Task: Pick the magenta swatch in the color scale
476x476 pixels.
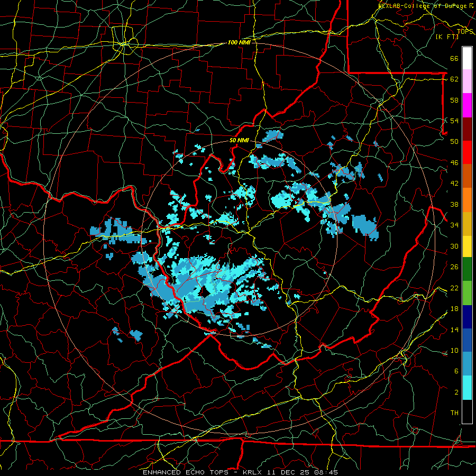Action: click(467, 105)
